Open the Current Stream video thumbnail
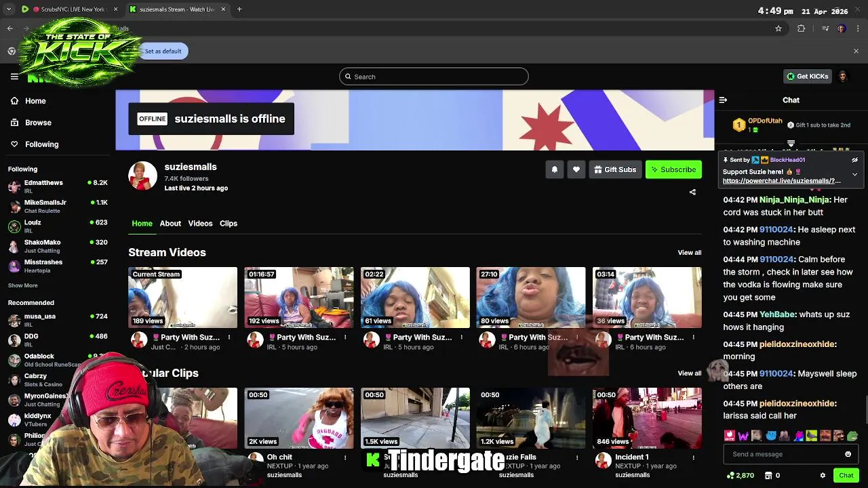 182,298
